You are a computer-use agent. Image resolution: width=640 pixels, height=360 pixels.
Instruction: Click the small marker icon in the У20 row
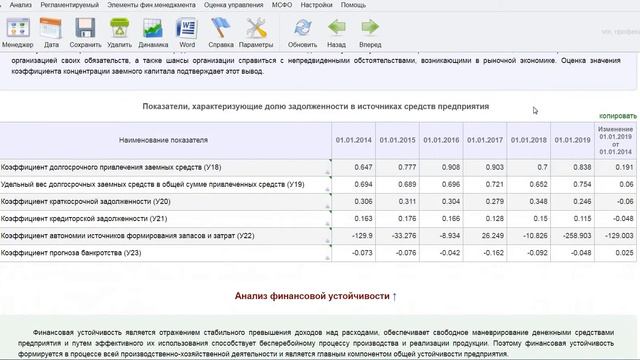pyautogui.click(x=327, y=207)
